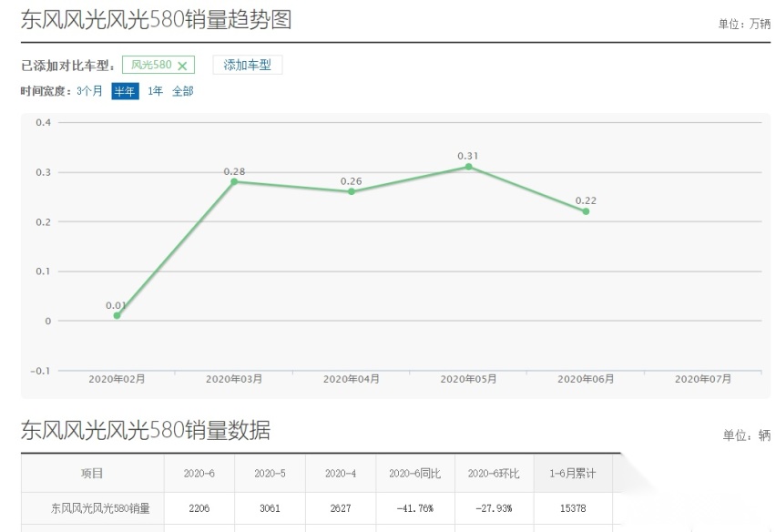Click the 2020-5 column header
The image size is (776, 532).
[270, 474]
